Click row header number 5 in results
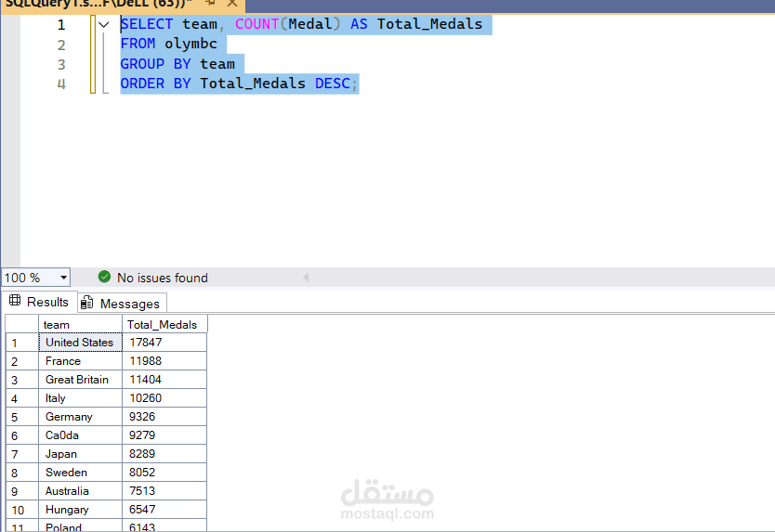Image resolution: width=775 pixels, height=532 pixels. click(22, 417)
